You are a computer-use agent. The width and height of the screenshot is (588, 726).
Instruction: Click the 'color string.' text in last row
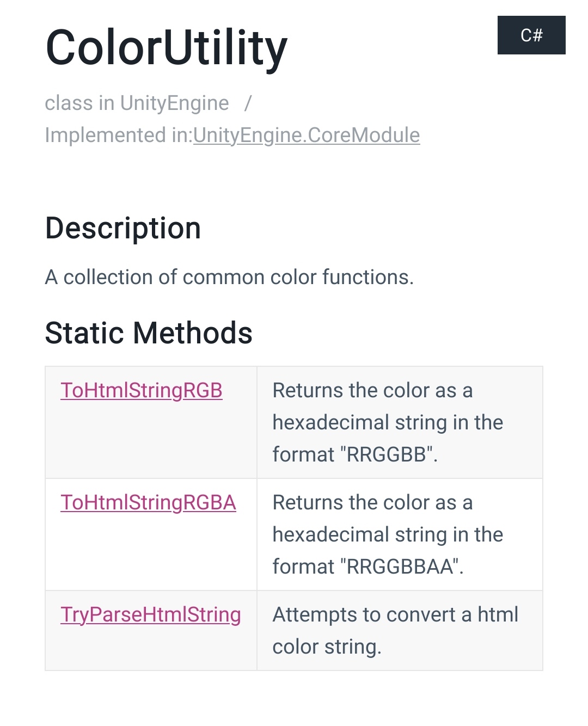(x=327, y=647)
